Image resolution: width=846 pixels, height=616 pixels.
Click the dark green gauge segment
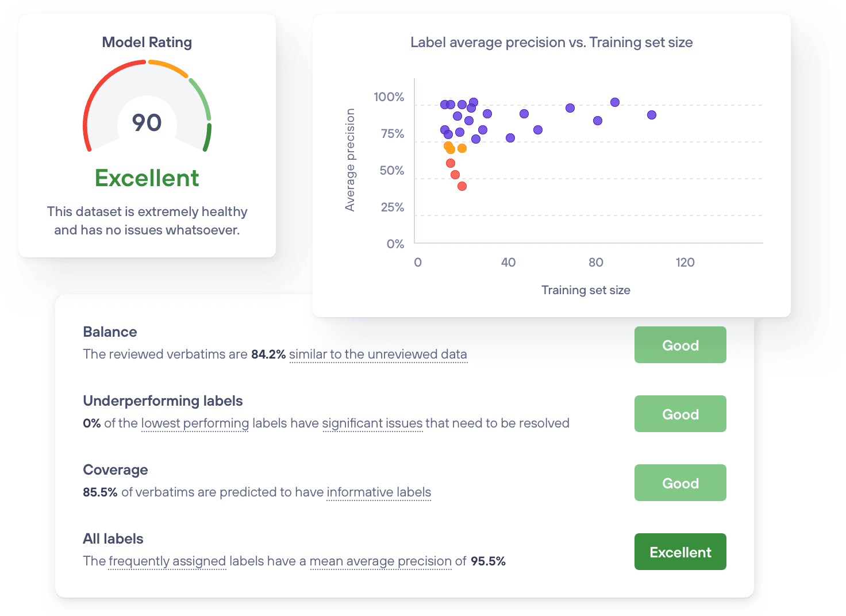[207, 137]
